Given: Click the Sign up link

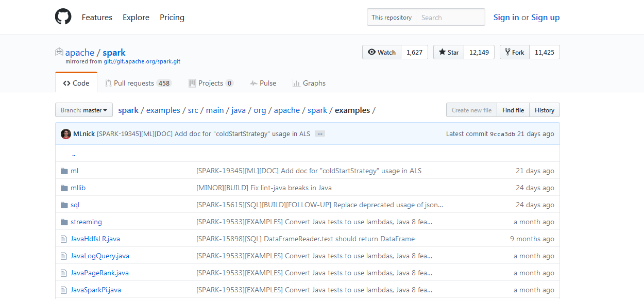Looking at the screenshot, I should point(545,17).
